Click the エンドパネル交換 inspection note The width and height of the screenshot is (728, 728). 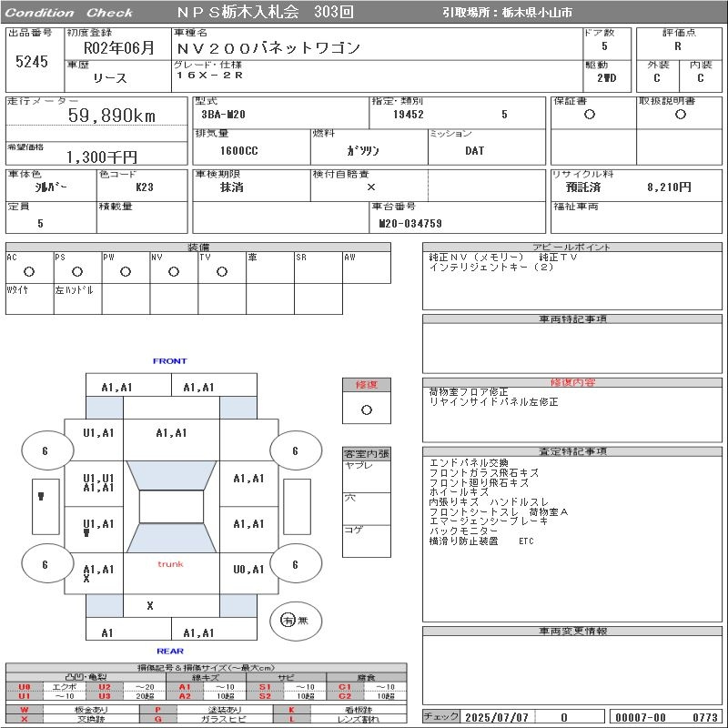469,463
